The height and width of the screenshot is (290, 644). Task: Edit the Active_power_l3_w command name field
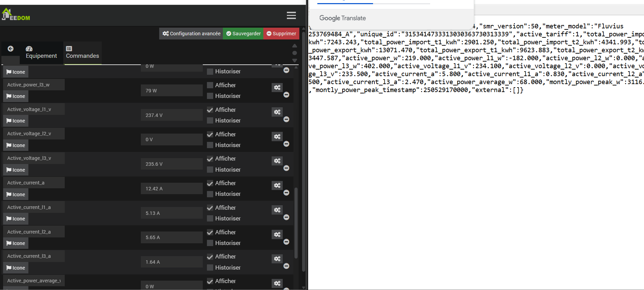coord(34,85)
